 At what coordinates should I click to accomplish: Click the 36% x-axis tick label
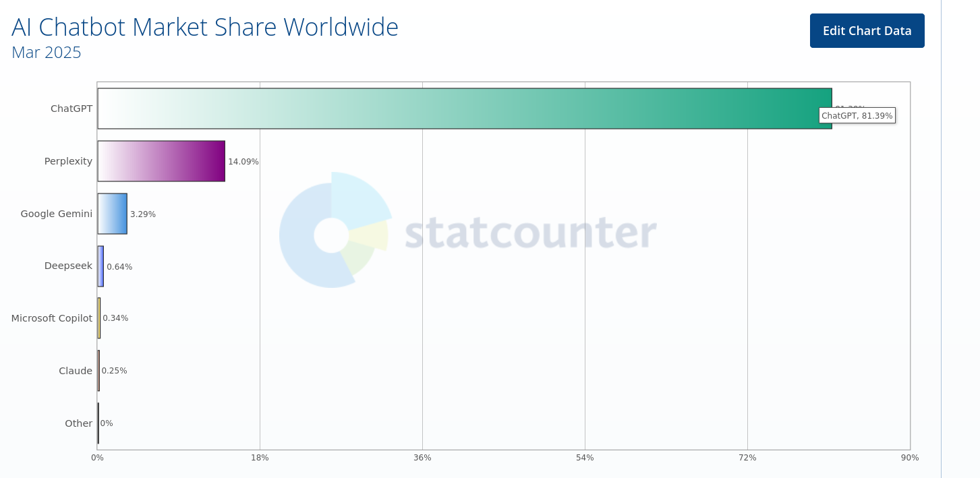pyautogui.click(x=422, y=458)
